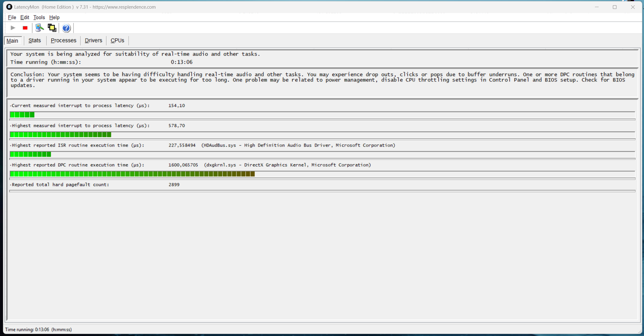Image resolution: width=644 pixels, height=336 pixels.
Task: Click the HDAudBus.sys driver description text
Action: (298, 145)
